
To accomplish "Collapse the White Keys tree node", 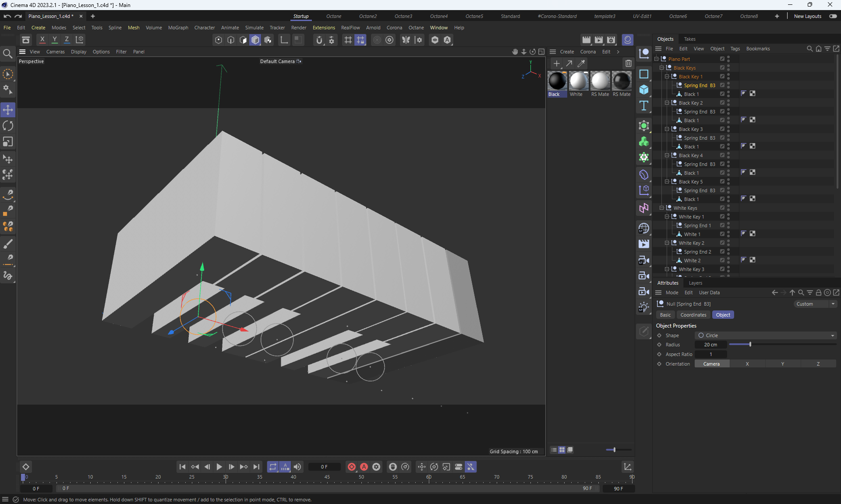I will point(661,208).
